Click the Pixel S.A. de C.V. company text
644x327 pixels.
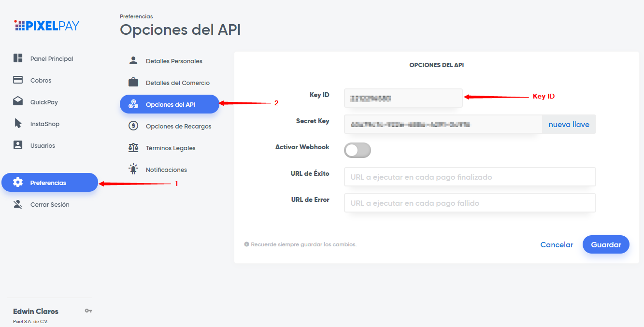point(30,321)
